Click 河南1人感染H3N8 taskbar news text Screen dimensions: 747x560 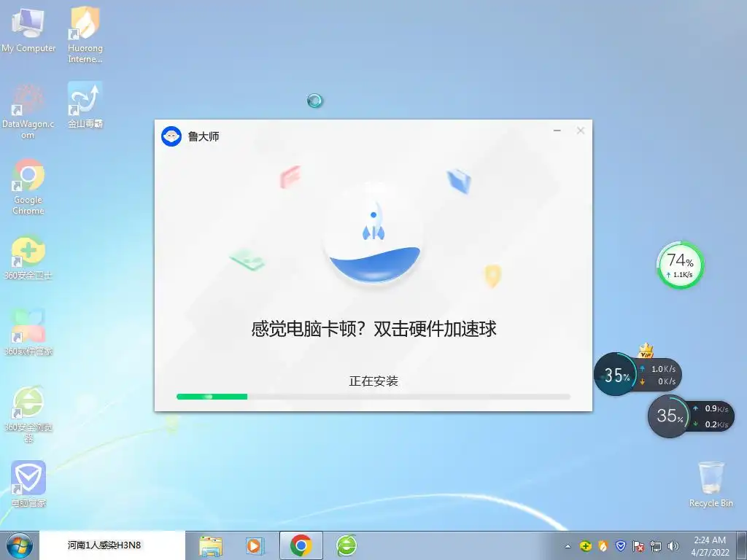[x=104, y=545]
